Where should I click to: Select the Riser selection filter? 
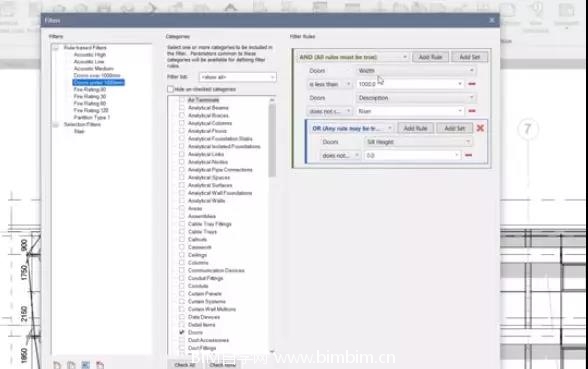coord(79,131)
